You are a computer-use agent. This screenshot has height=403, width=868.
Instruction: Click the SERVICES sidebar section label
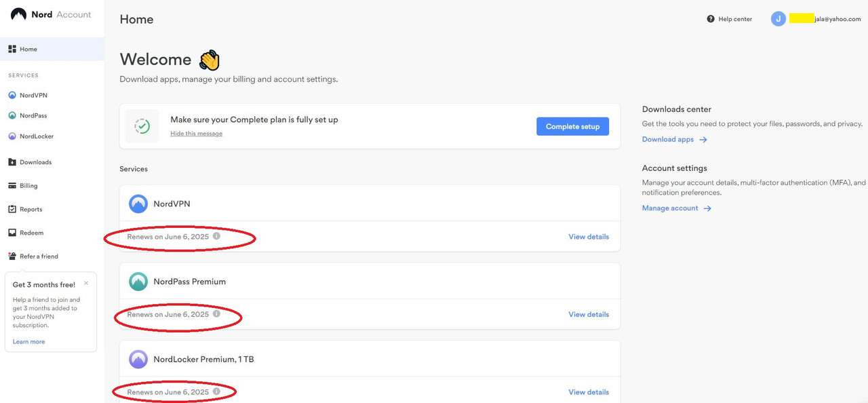[x=24, y=75]
